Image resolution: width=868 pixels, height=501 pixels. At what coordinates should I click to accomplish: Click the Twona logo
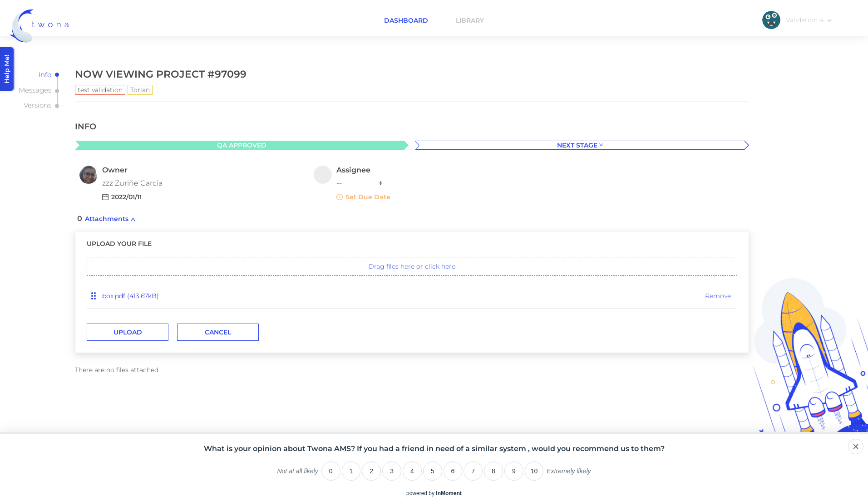39,25
